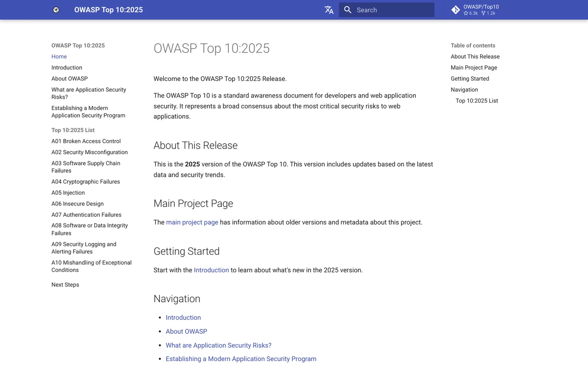Jump to About This Release in table of contents
The width and height of the screenshot is (588, 368).
click(x=475, y=57)
